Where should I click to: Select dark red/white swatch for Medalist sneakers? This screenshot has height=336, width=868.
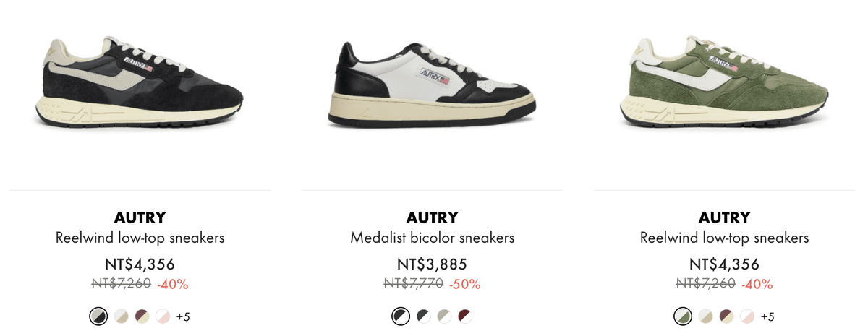(x=465, y=316)
